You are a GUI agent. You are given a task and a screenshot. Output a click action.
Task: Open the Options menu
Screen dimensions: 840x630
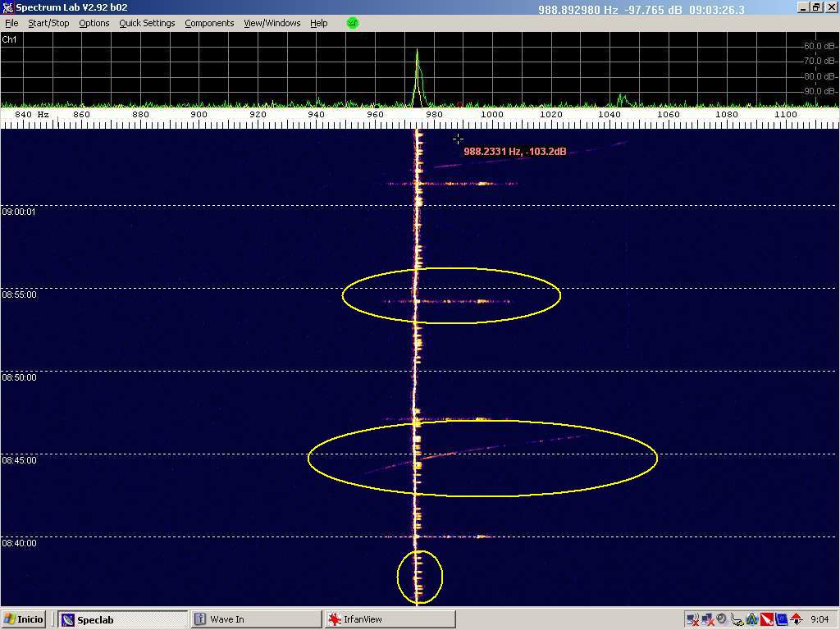tap(94, 23)
